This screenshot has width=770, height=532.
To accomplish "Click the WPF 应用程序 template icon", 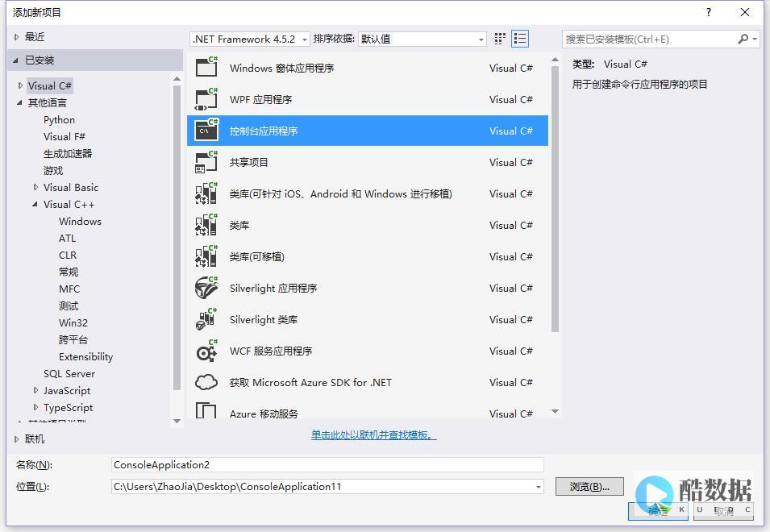I will (206, 98).
